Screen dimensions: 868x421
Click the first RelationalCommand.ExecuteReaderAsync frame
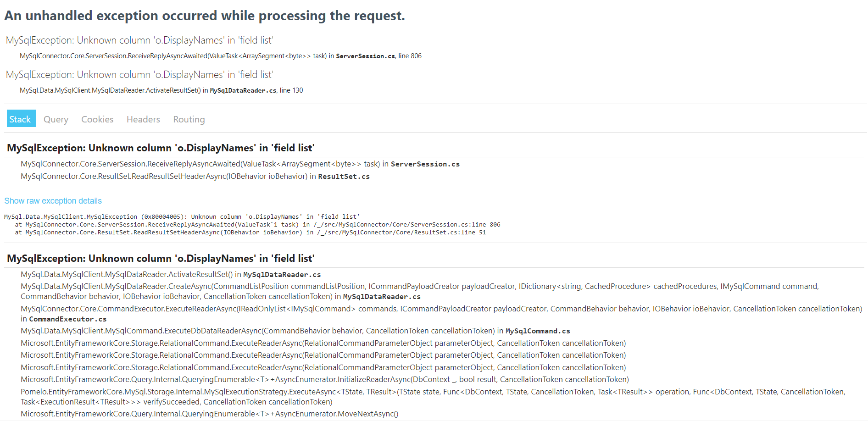pos(323,343)
